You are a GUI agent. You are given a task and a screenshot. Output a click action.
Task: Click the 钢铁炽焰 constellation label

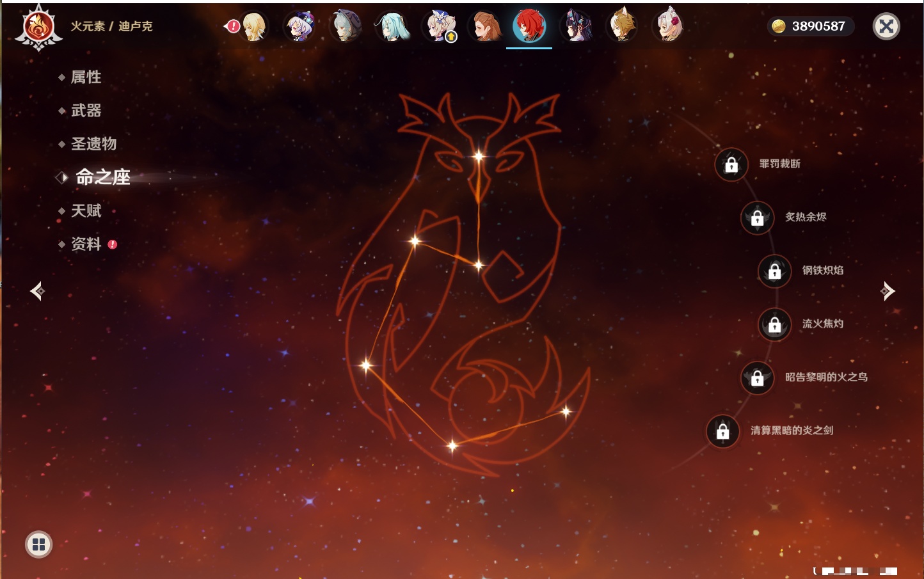pos(823,270)
